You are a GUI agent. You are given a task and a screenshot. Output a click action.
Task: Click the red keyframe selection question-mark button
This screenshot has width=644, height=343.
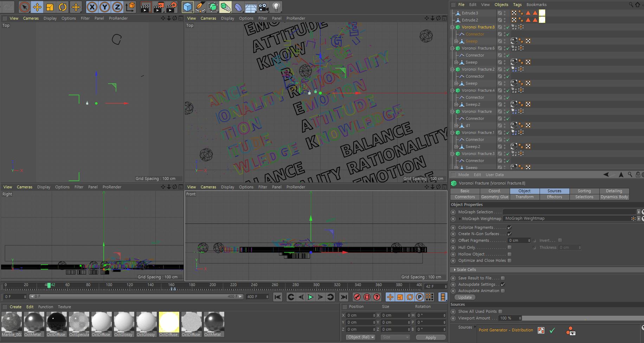pyautogui.click(x=377, y=297)
